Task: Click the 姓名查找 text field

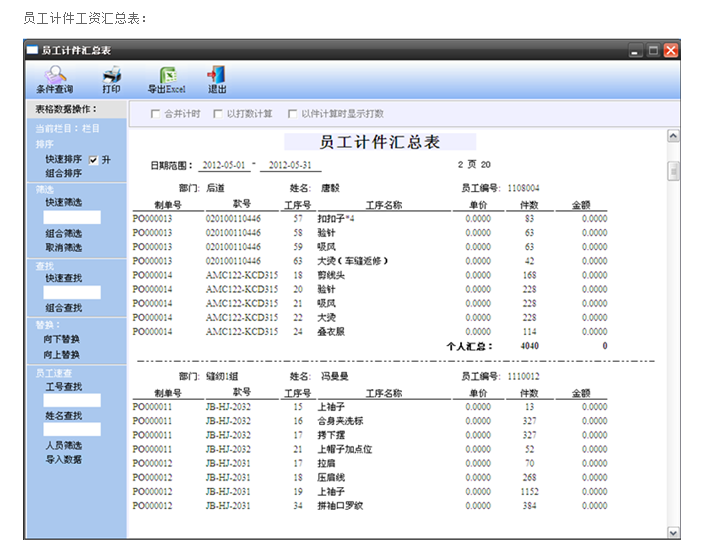Action: pyautogui.click(x=72, y=429)
